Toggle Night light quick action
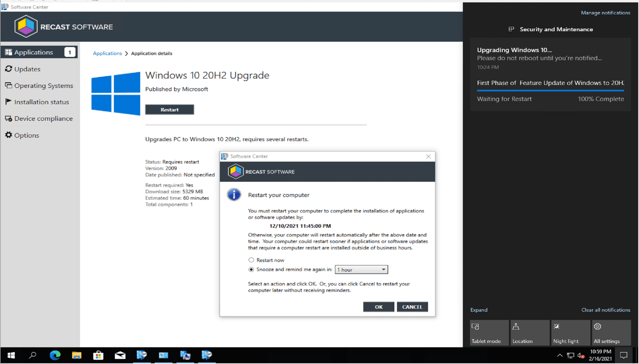Screen dimensions: 639x364 (570, 333)
